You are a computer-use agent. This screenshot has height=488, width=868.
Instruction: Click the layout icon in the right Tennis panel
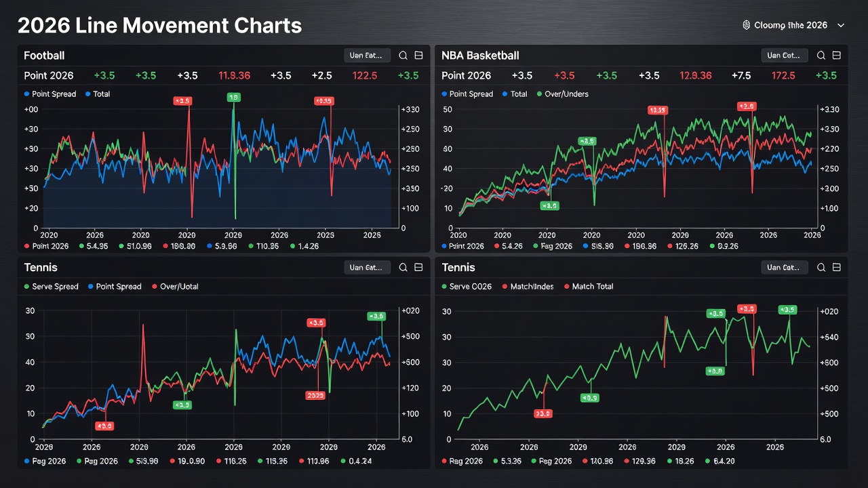[836, 267]
